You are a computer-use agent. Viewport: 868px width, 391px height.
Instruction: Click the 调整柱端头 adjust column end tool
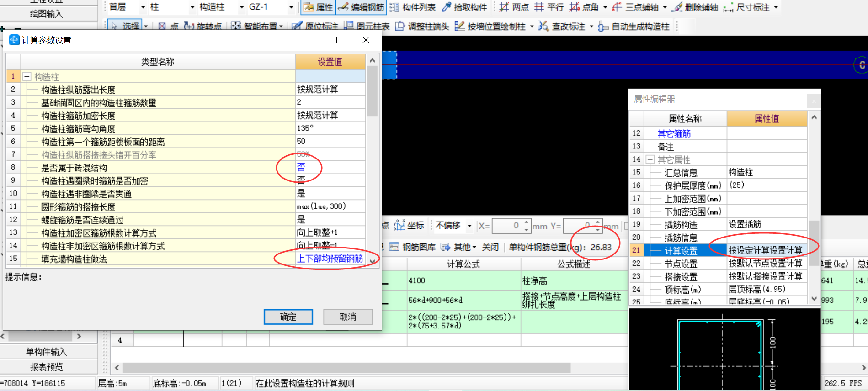pyautogui.click(x=422, y=26)
